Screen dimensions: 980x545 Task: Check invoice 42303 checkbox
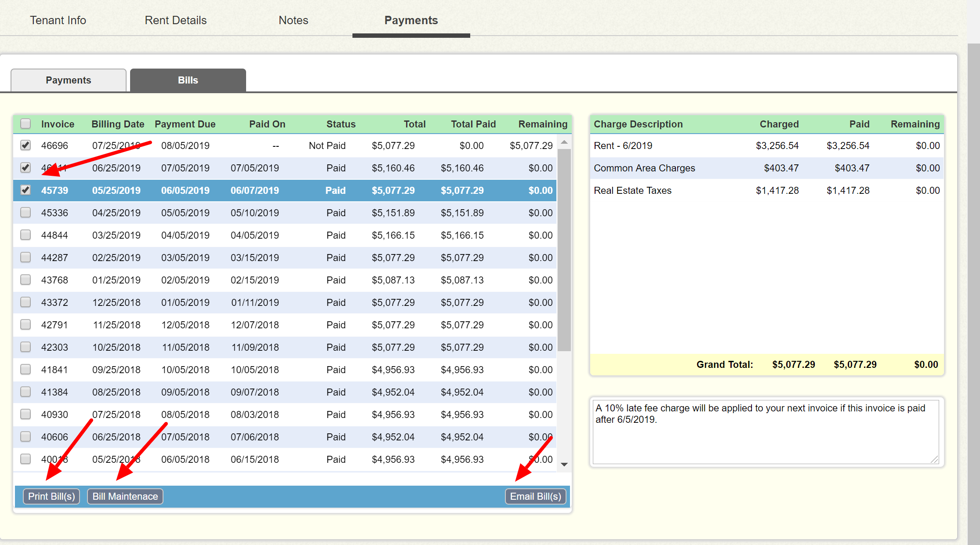[x=25, y=347]
